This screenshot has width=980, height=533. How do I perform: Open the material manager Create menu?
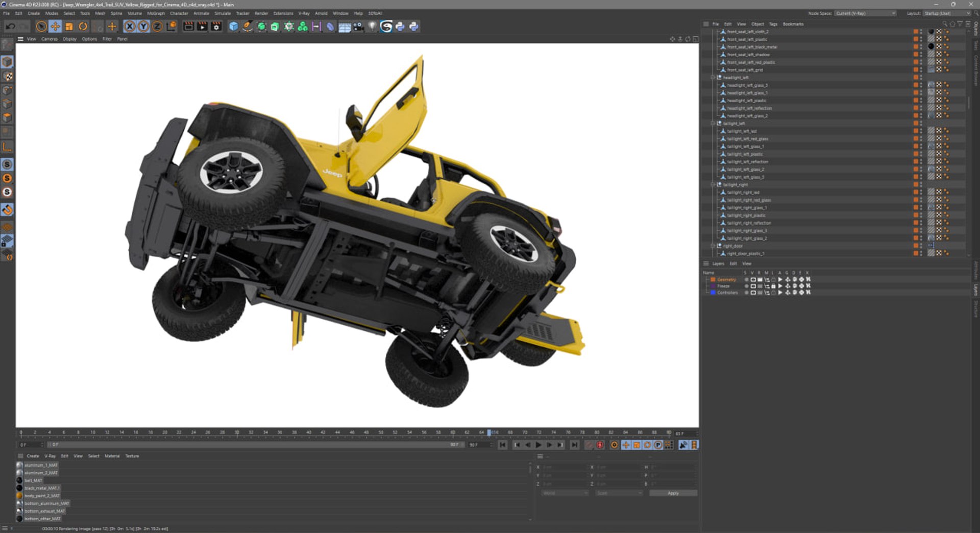(x=33, y=456)
